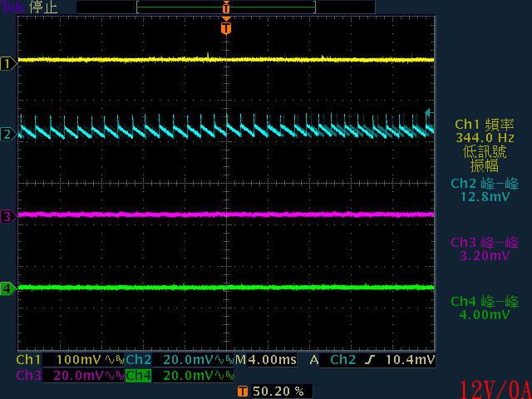Click the cyan channel 2 ground marker
The width and height of the screenshot is (532, 399).
tap(8, 135)
